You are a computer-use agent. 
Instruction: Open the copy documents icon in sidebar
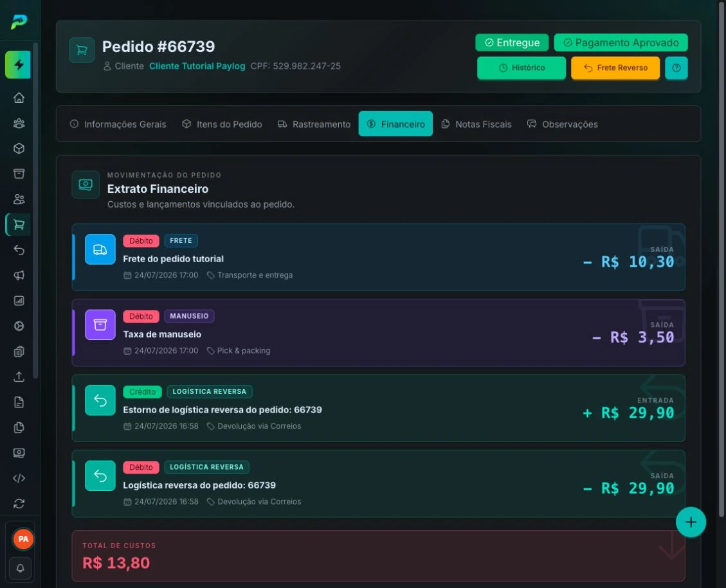click(x=19, y=427)
